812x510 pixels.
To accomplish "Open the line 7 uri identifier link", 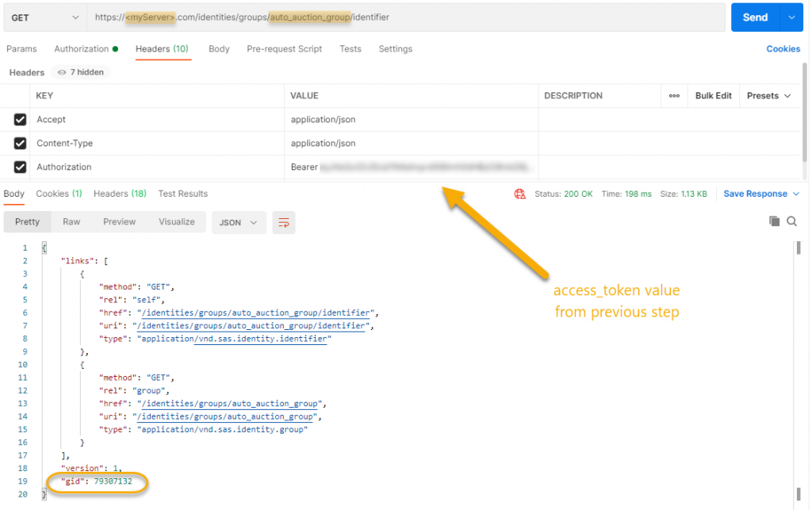I will tap(251, 326).
